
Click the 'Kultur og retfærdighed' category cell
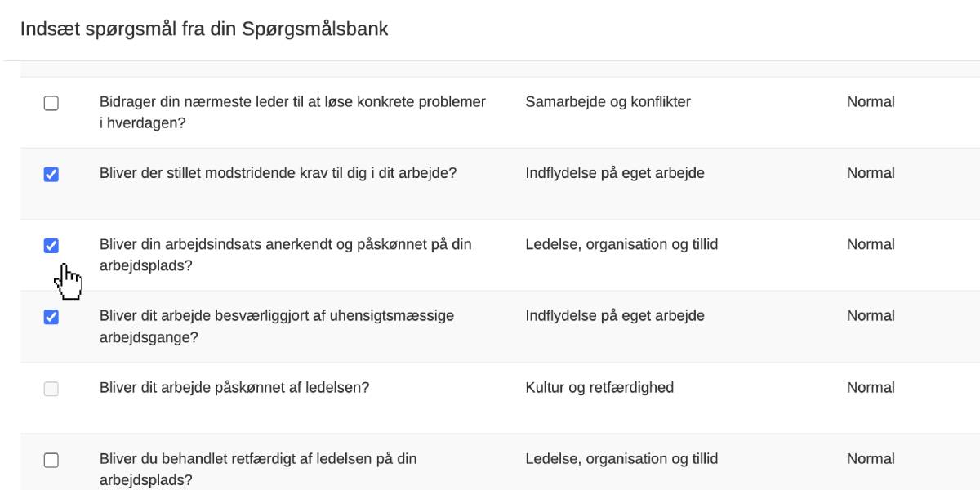599,387
